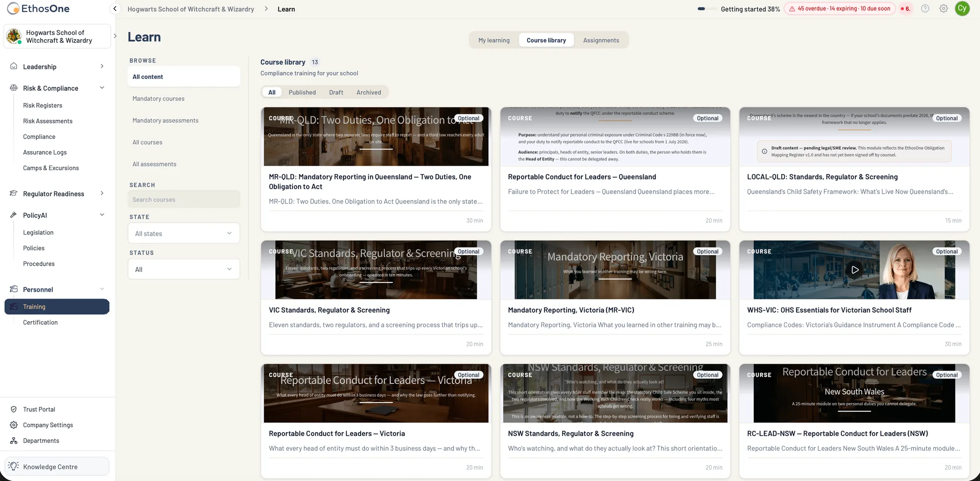980x481 pixels.
Task: Click the Regulator Readiness icon
Action: 14,193
